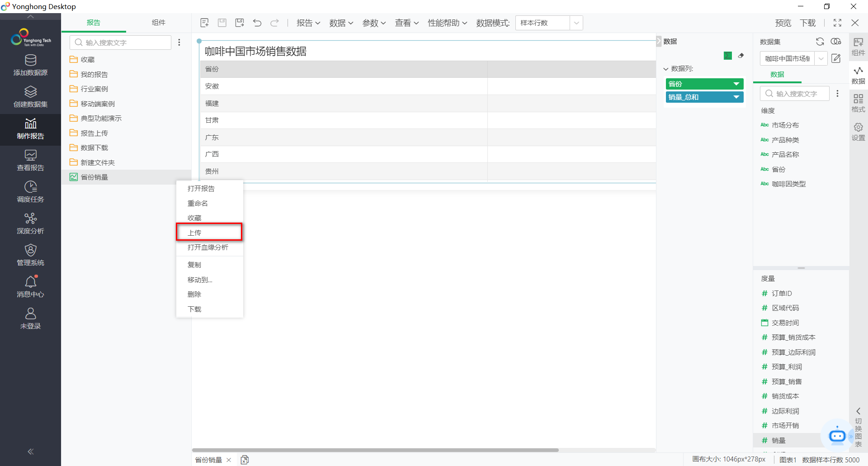Click the AI assistant robot icon

837,435
